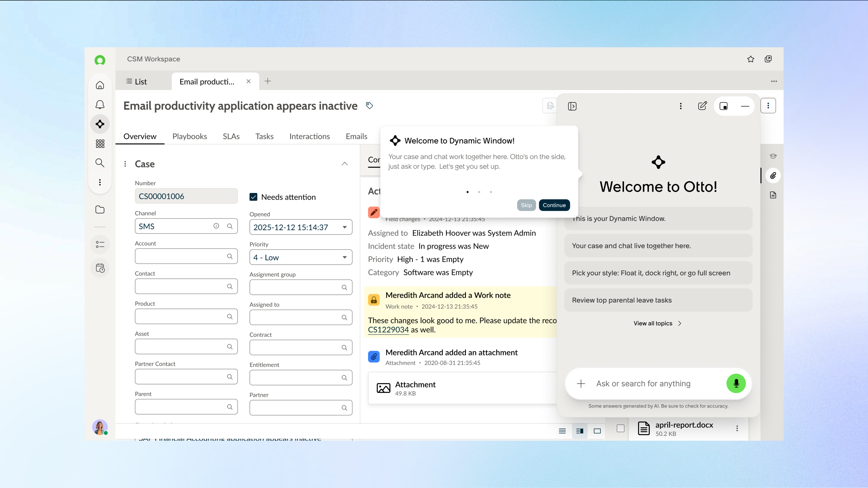Click the open in new window icon

click(x=768, y=59)
